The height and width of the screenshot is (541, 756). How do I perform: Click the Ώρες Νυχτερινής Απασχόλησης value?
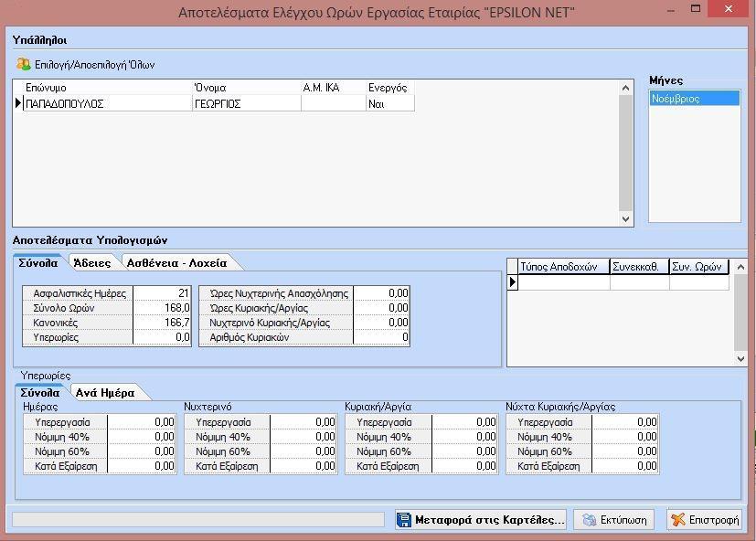point(381,293)
